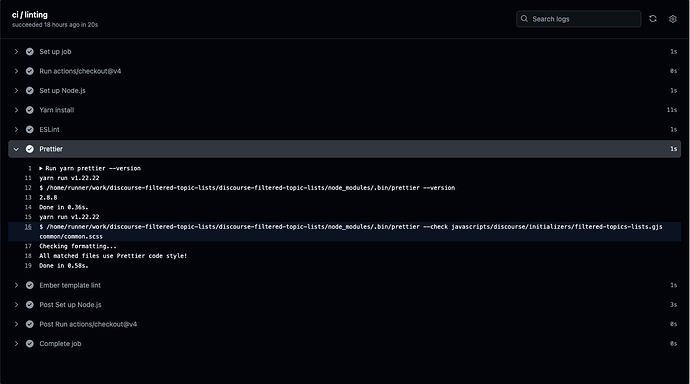Click the success check icon for Yarn install

pyautogui.click(x=29, y=110)
